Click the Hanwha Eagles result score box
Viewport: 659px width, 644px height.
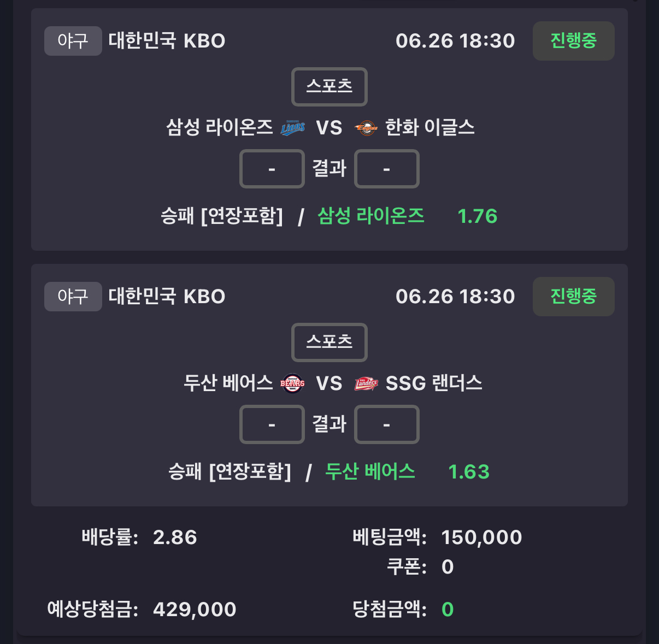coord(387,169)
